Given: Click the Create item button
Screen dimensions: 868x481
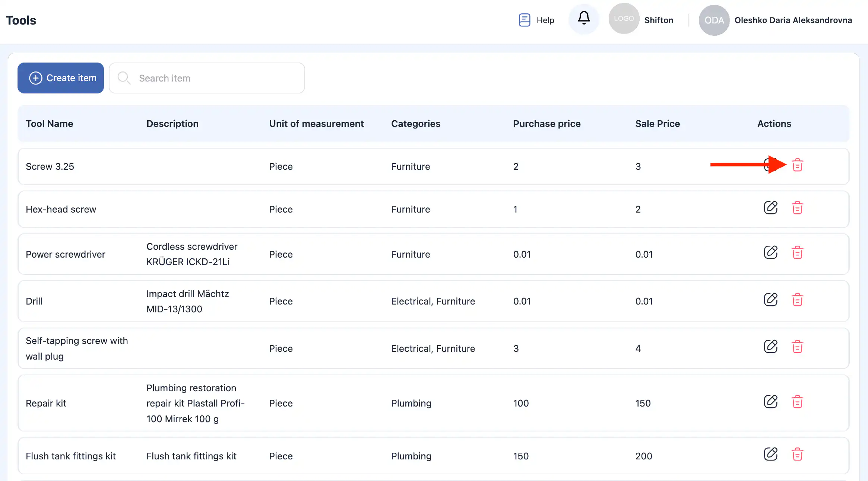Looking at the screenshot, I should pyautogui.click(x=61, y=78).
